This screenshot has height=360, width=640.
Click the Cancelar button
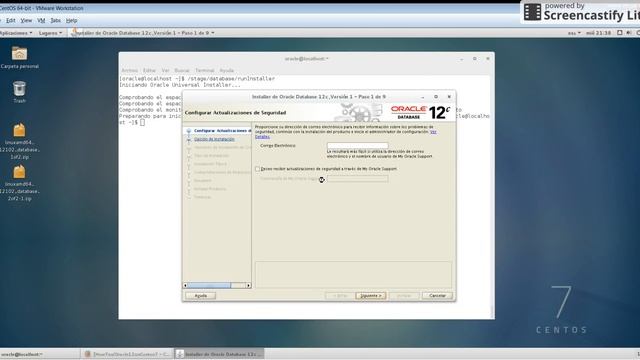pos(437,296)
